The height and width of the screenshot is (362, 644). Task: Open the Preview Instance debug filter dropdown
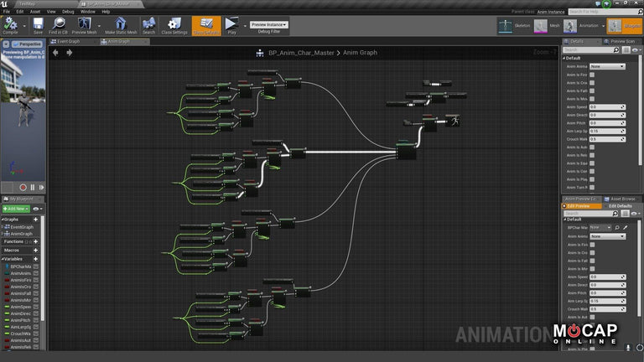pyautogui.click(x=268, y=23)
